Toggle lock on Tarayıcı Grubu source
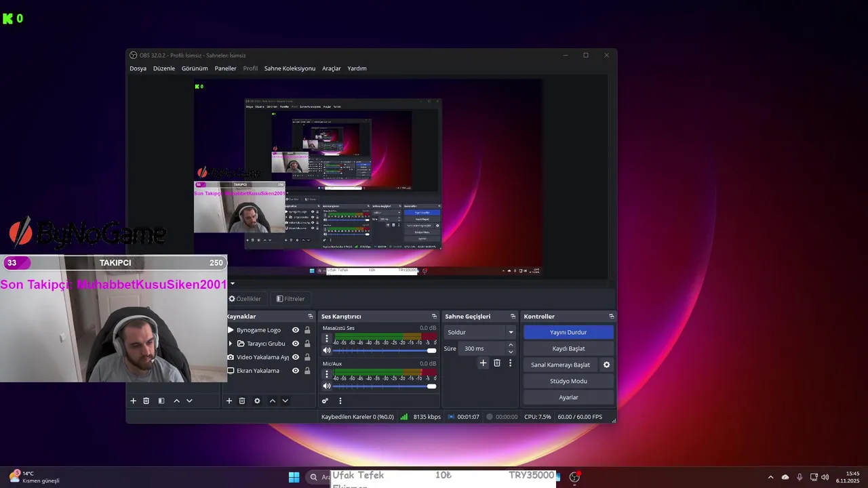The image size is (868, 488). (307, 344)
